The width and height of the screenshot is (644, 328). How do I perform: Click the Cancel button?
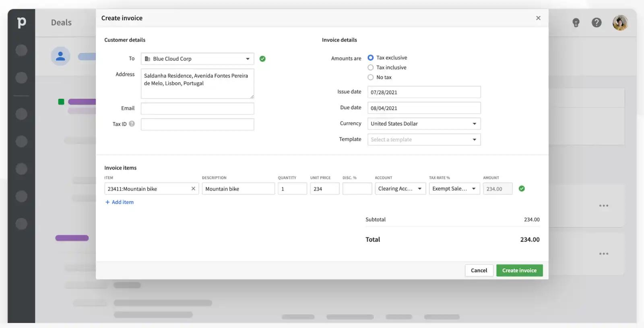coord(479,271)
